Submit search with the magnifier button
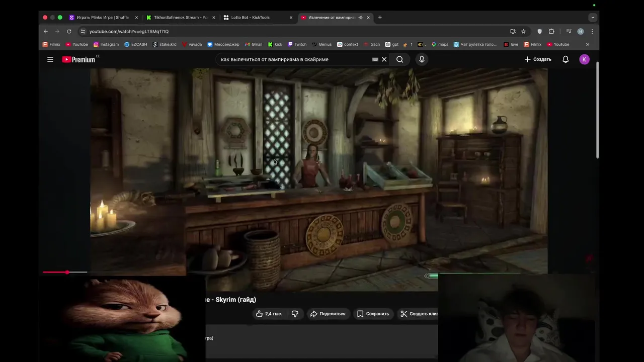 coord(399,59)
